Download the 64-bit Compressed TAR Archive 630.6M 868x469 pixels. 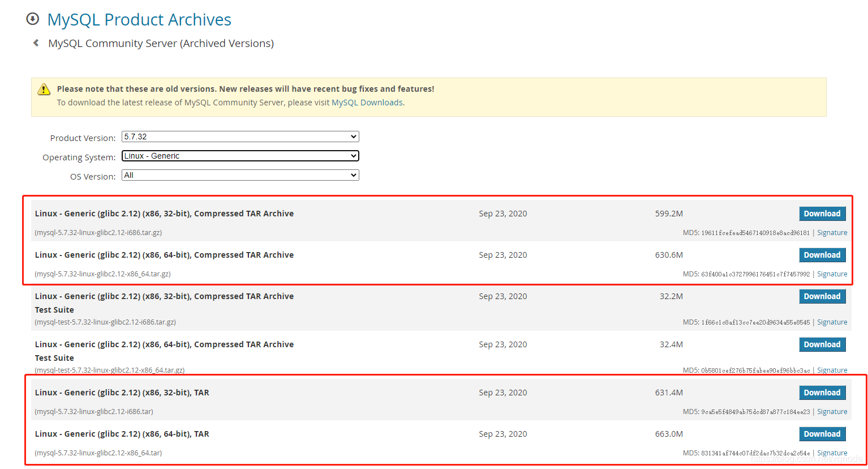822,255
